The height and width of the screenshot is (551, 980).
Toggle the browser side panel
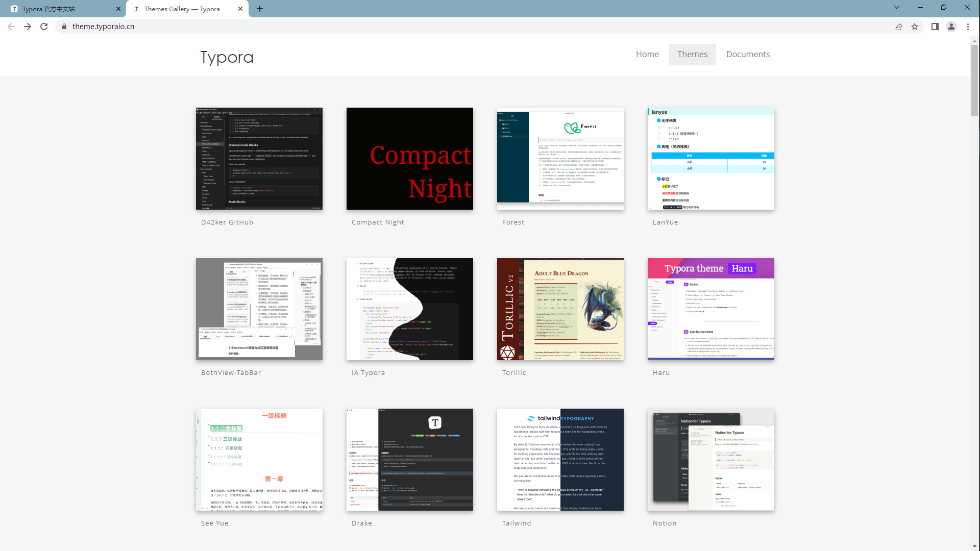pyautogui.click(x=935, y=27)
